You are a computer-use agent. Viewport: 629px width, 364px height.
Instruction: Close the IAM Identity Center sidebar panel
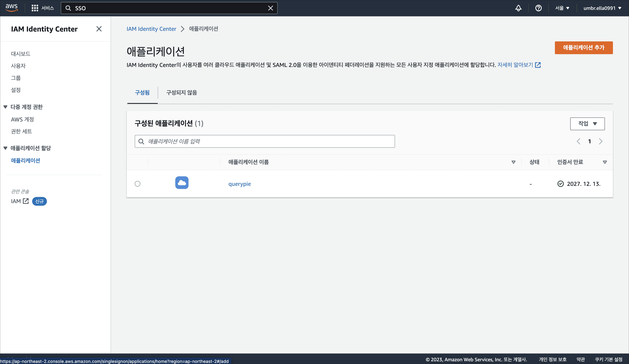pos(99,29)
